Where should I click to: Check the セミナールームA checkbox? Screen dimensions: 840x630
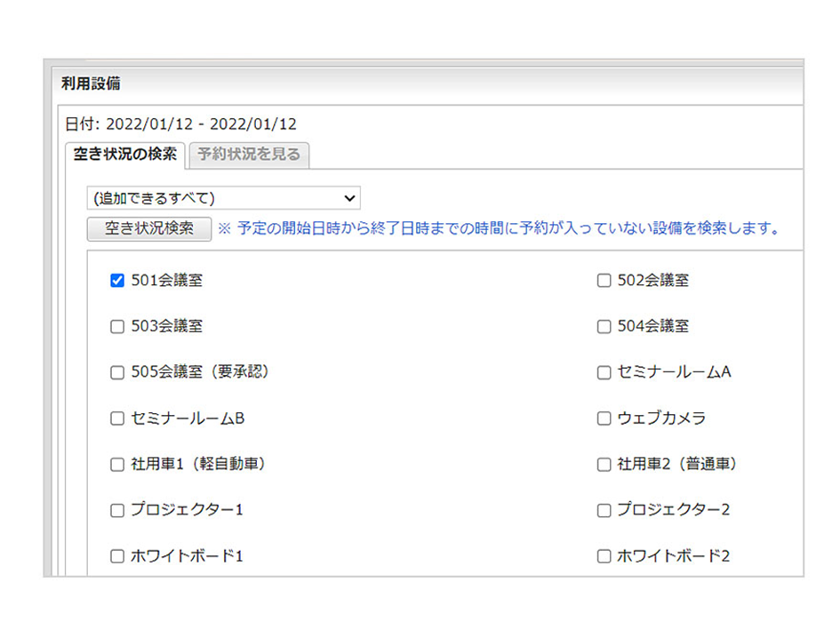click(x=604, y=372)
